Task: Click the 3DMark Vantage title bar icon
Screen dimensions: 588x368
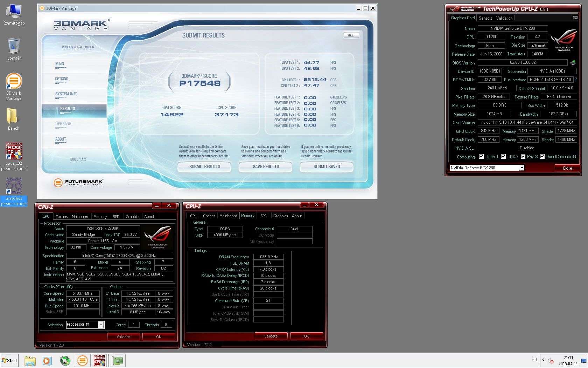Action: 42,8
